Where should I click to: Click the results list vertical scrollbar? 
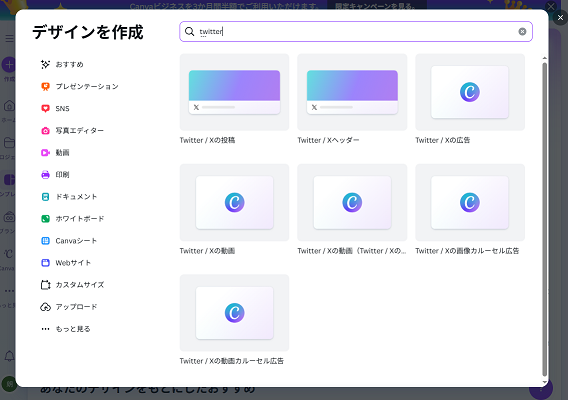(x=544, y=219)
